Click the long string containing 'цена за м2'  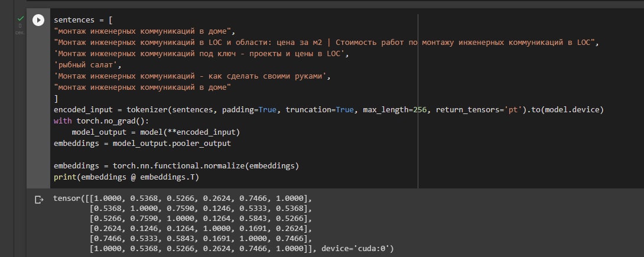pyautogui.click(x=325, y=43)
